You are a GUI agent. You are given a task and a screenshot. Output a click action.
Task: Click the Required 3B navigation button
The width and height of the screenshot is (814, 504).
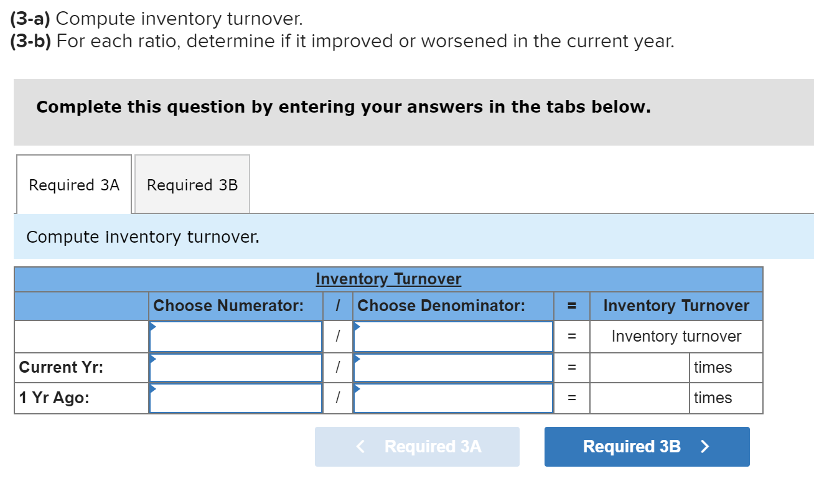pyautogui.click(x=647, y=446)
